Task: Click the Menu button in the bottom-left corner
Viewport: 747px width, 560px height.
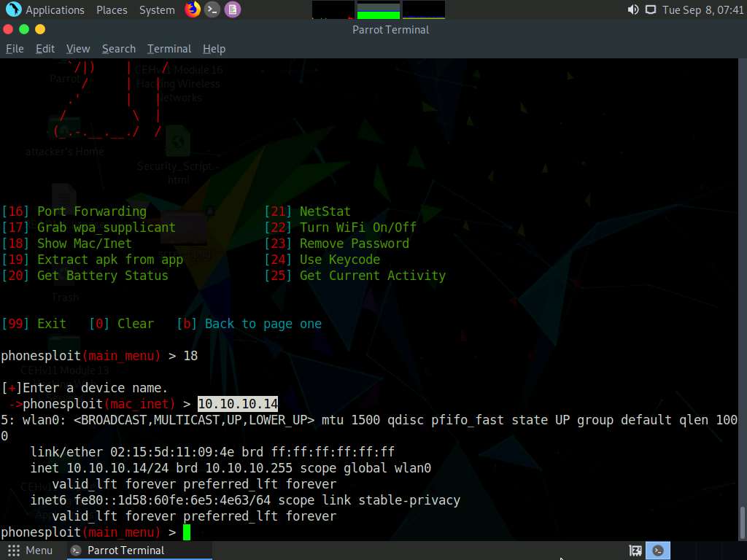Action: click(x=29, y=551)
